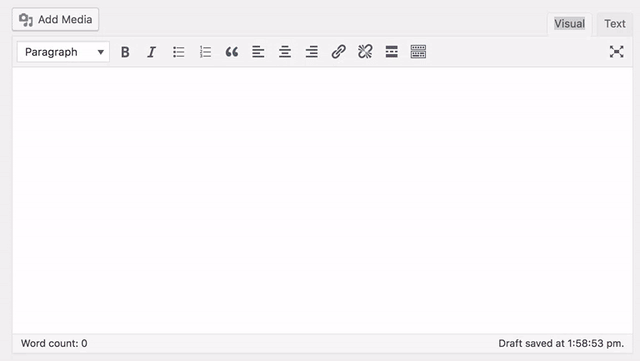Toggle the toolbar kitchen sink

tap(418, 52)
